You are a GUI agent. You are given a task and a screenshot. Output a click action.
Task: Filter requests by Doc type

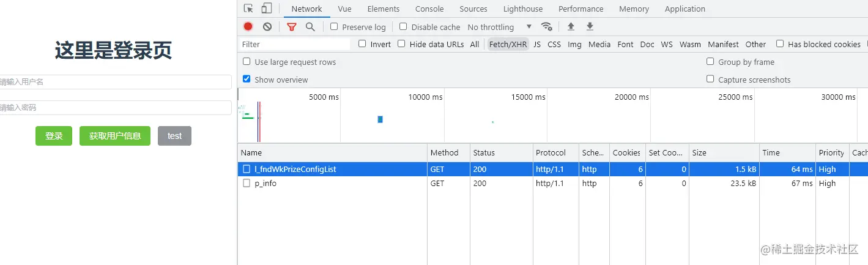647,44
